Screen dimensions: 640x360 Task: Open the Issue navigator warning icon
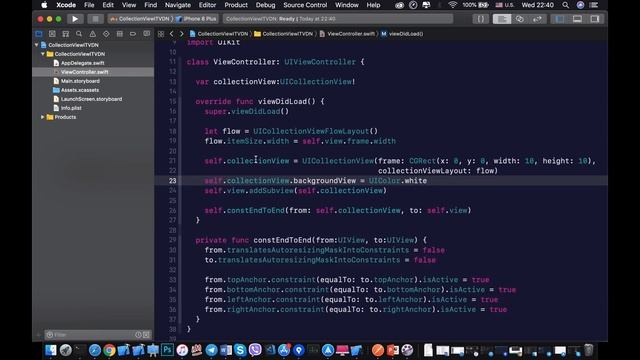[x=93, y=34]
